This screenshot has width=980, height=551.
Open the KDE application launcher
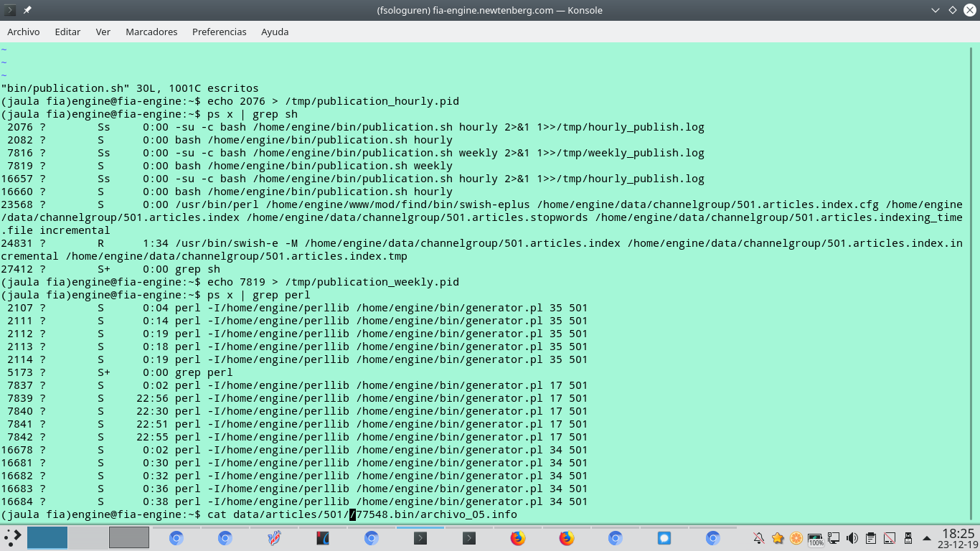click(12, 538)
